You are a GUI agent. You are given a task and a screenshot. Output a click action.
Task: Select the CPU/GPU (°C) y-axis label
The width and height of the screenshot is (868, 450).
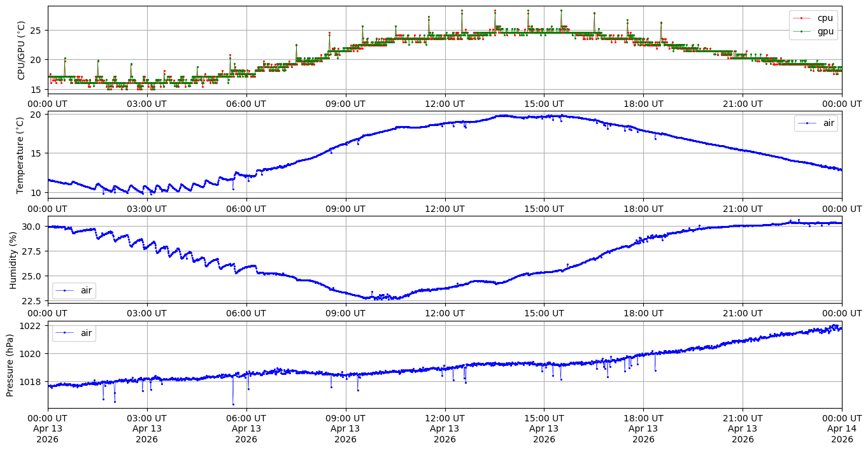22,50
